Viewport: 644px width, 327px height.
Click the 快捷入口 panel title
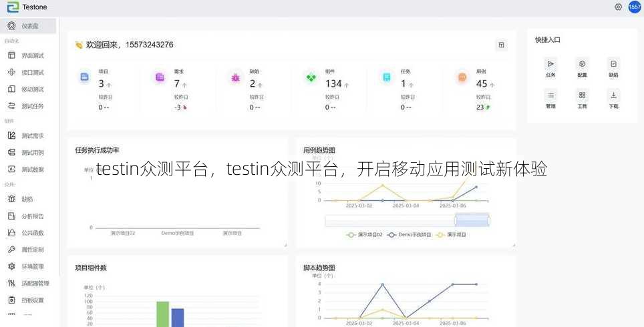point(548,40)
